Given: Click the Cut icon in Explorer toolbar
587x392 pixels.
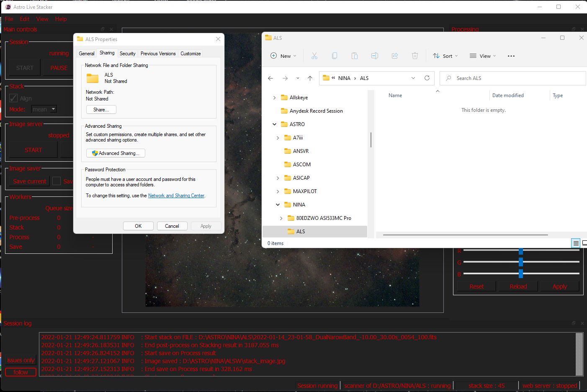Looking at the screenshot, I should [x=314, y=56].
